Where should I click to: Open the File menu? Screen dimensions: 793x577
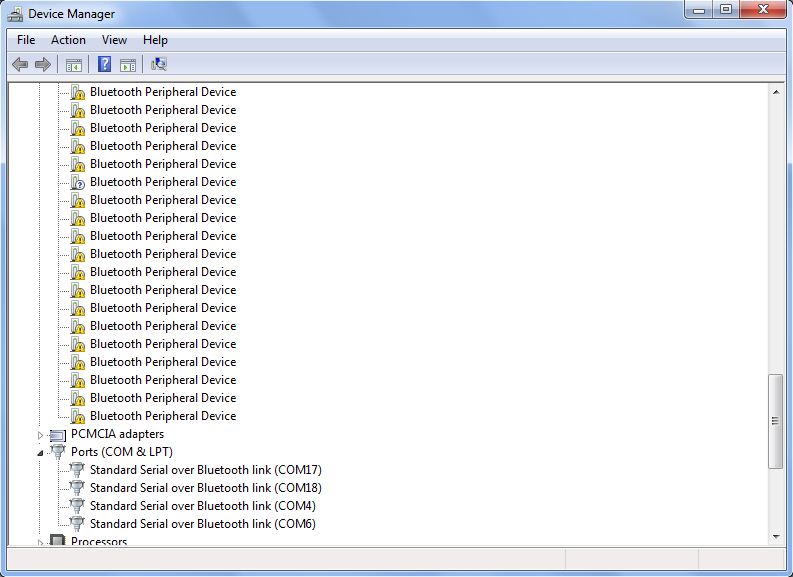pos(26,40)
